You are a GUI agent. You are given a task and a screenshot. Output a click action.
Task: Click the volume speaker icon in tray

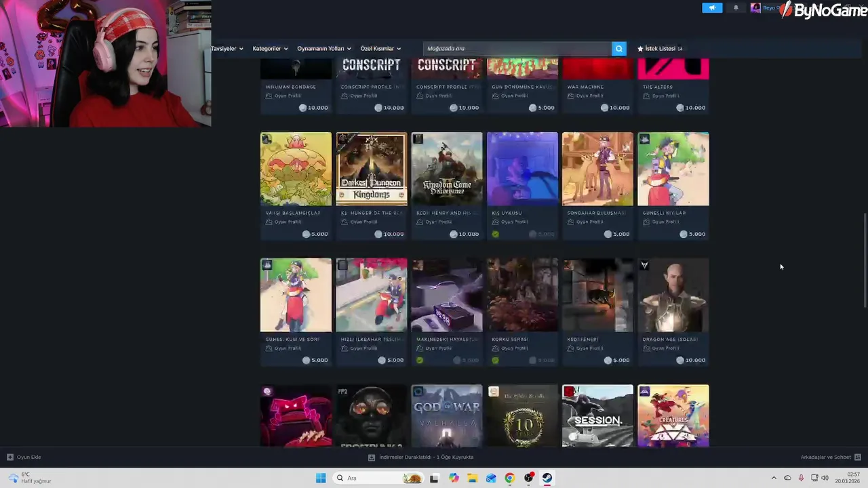pos(825,478)
